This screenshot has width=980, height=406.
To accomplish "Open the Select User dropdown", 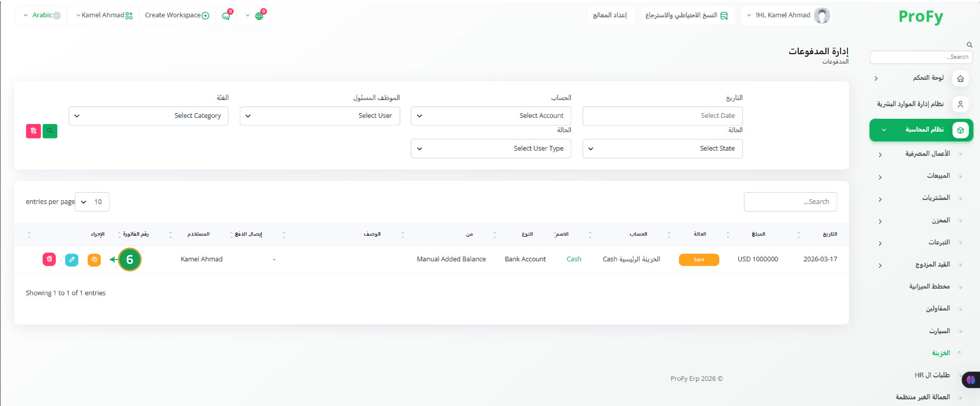I will pyautogui.click(x=320, y=116).
